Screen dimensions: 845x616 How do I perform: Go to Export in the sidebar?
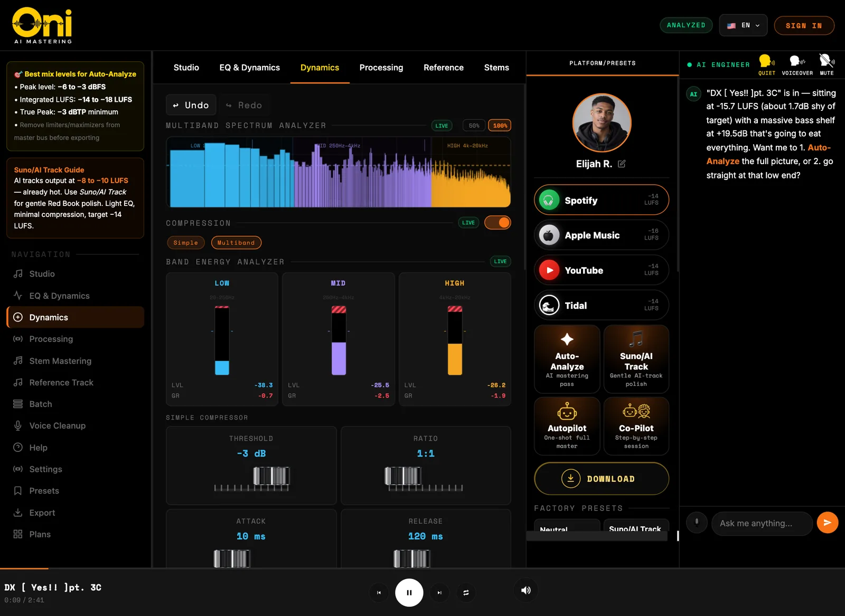75,513
